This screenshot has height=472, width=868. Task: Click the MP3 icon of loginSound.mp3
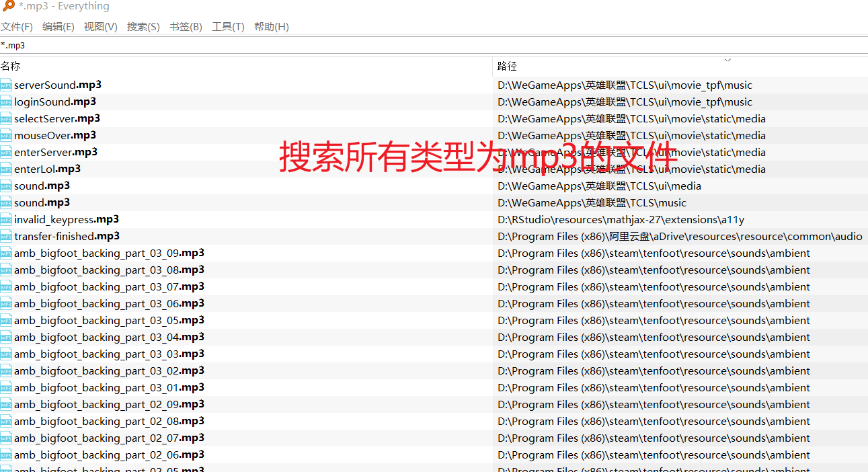pos(6,102)
